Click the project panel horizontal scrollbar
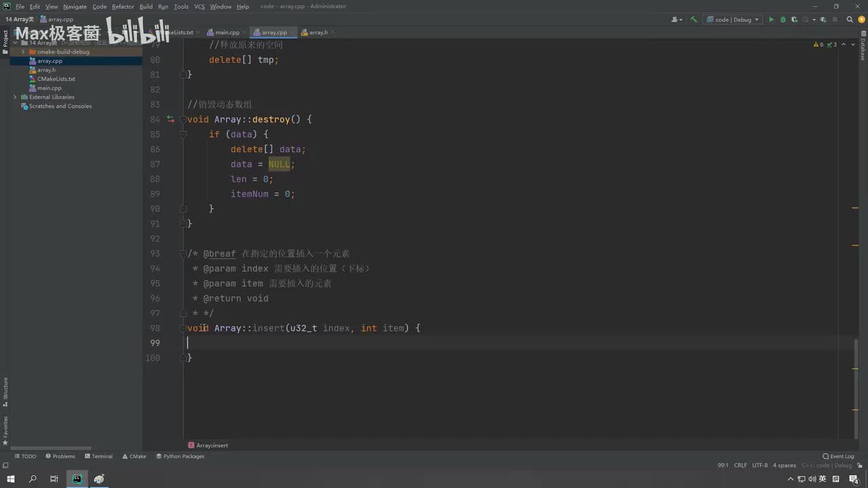This screenshot has width=868, height=488. (x=50, y=448)
